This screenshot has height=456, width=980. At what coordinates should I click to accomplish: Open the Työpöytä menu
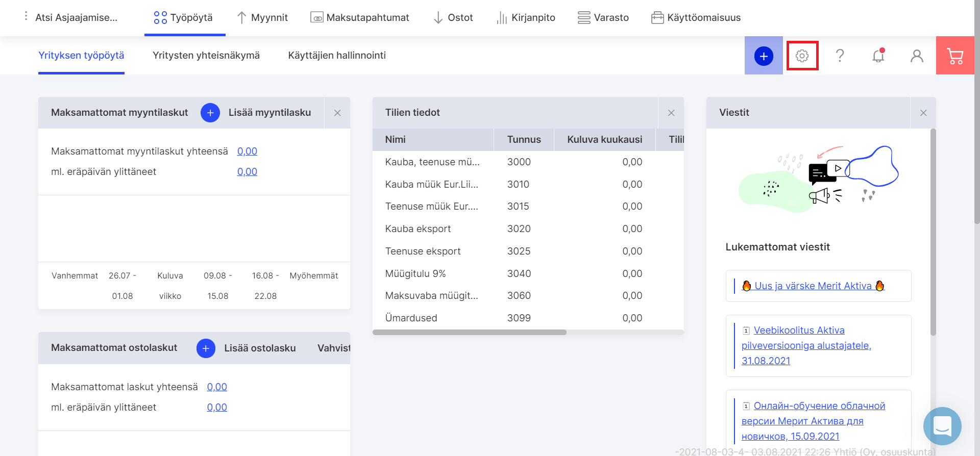click(184, 18)
